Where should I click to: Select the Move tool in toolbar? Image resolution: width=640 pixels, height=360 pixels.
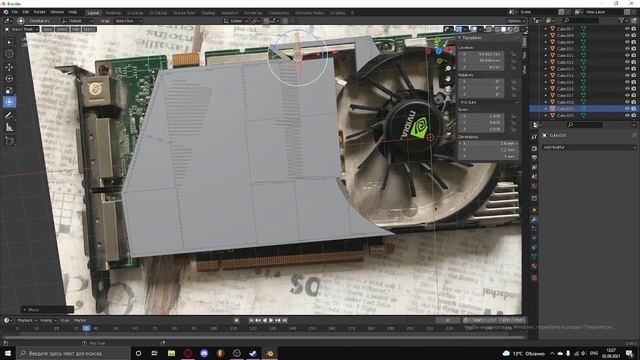[x=9, y=67]
